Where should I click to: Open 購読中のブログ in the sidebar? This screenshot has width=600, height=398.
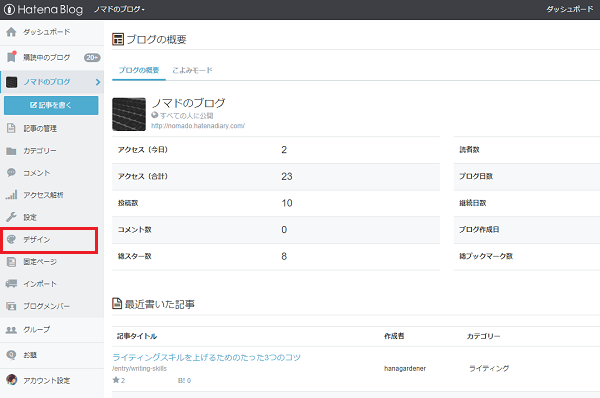pyautogui.click(x=52, y=57)
